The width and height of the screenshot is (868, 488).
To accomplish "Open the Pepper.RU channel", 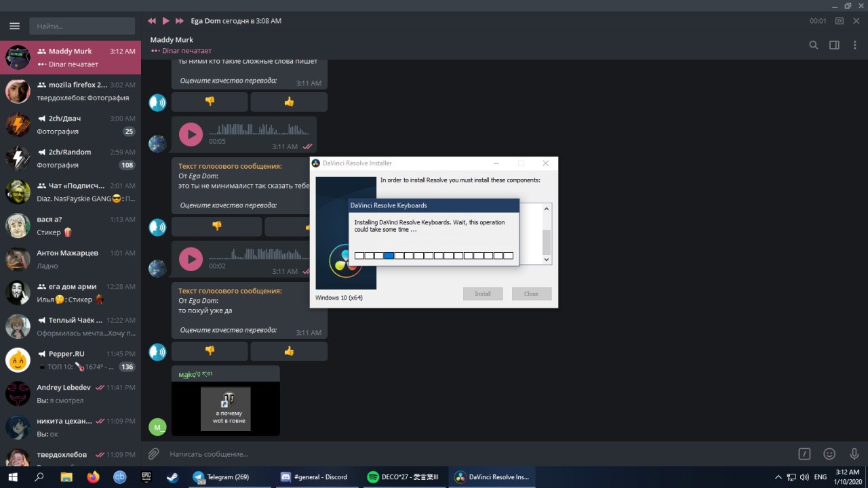I will [71, 360].
